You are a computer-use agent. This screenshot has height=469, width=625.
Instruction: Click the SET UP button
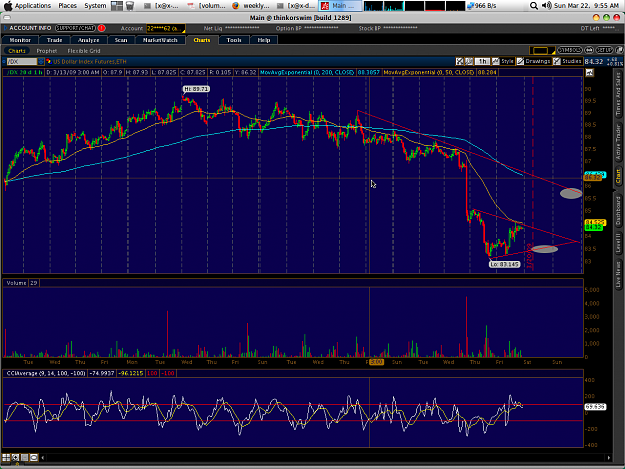pyautogui.click(x=604, y=50)
